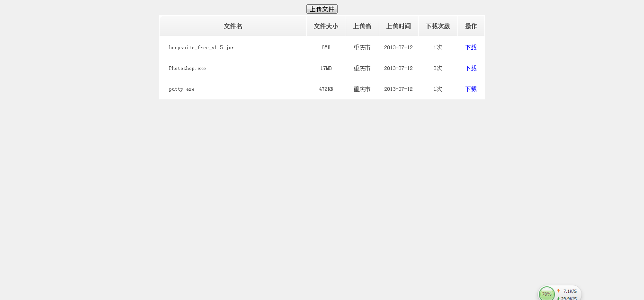Click 重庆市 uploader in Photoshop.exe row
Screen dimensions: 644x300
click(x=362, y=69)
